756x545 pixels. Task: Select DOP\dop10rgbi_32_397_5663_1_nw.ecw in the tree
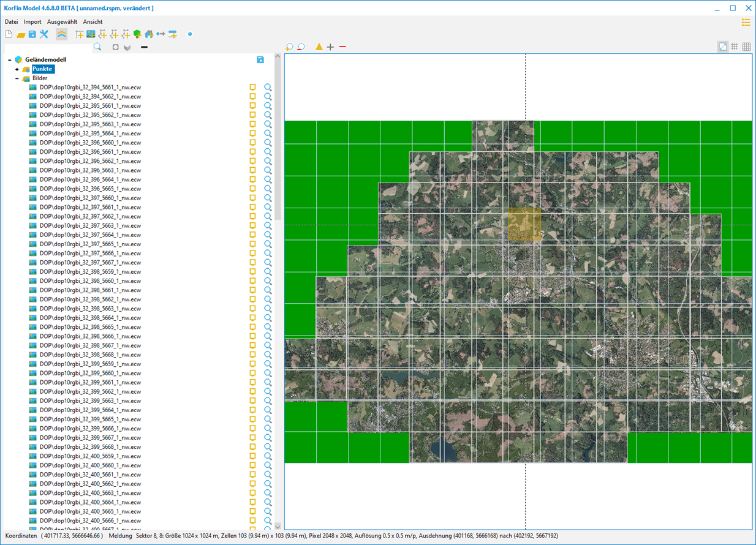[90, 225]
